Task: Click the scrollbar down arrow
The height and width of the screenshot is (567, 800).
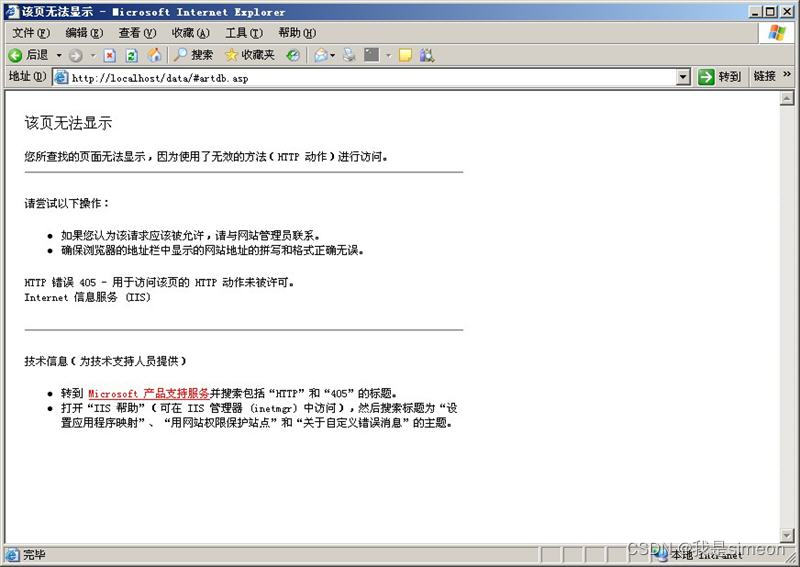Action: [787, 535]
